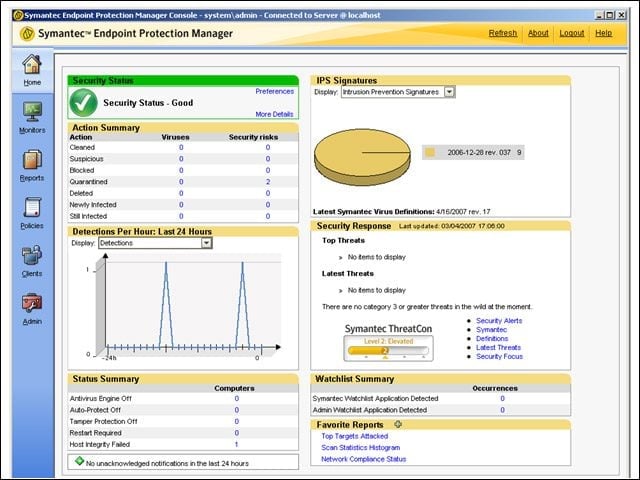640x480 pixels.
Task: Click the add Favorite Reports plus icon
Action: (x=398, y=424)
